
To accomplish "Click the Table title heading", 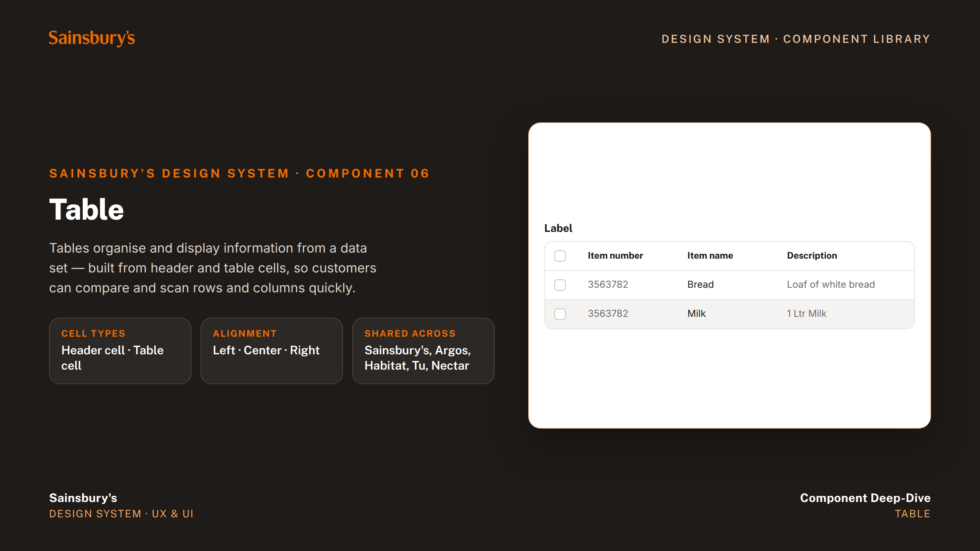I will [x=87, y=210].
